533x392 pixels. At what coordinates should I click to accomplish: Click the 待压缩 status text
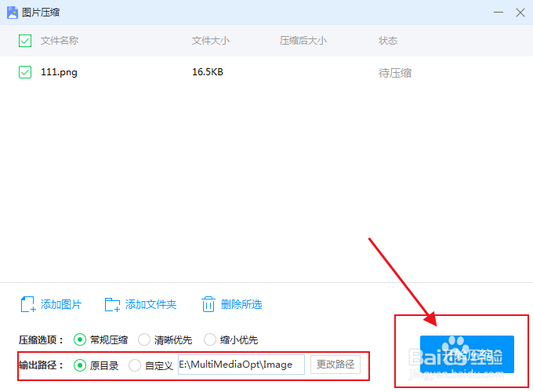click(x=395, y=73)
